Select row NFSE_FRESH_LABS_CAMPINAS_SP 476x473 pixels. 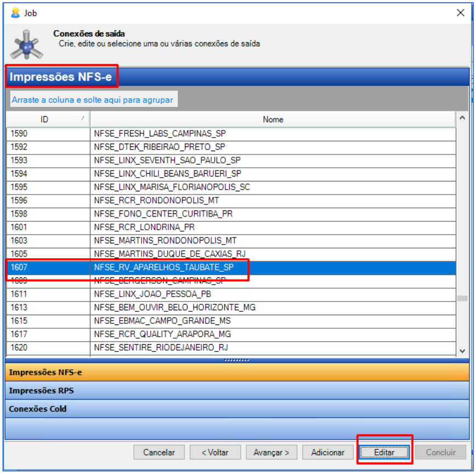[x=160, y=133]
